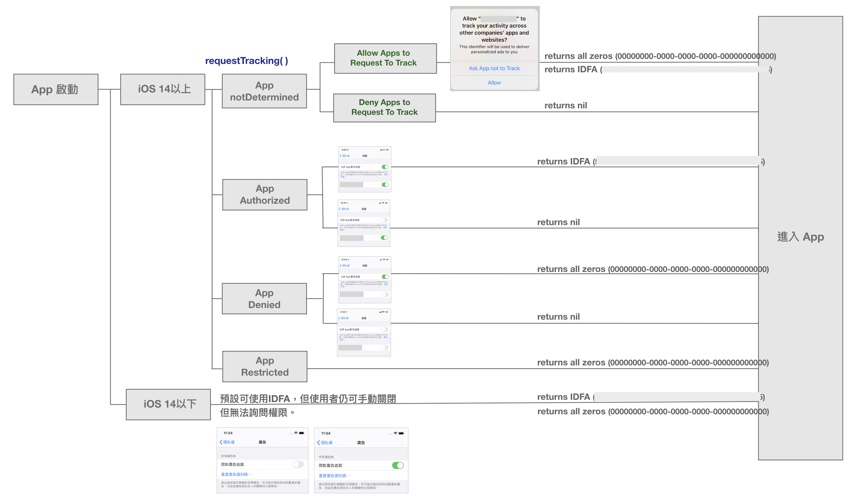Viewport: 852px width, 504px height.
Task: Click the battery icon on the 廣告 settings screen
Action: (302, 433)
